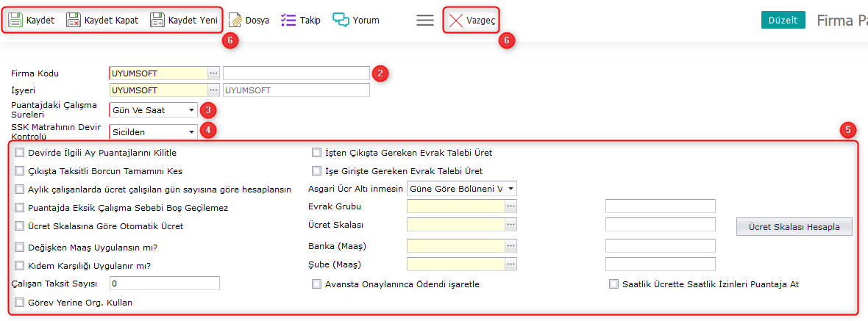Image resolution: width=868 pixels, height=321 pixels.
Task: Check Çıkışta Taksitli Borcun Tamamını Kes
Action: [x=20, y=171]
